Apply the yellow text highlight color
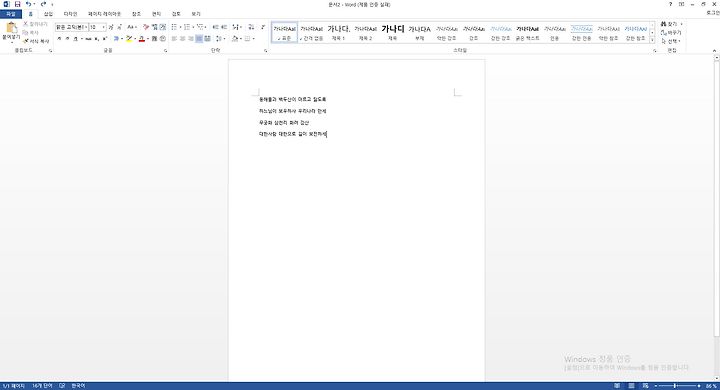 [x=129, y=39]
